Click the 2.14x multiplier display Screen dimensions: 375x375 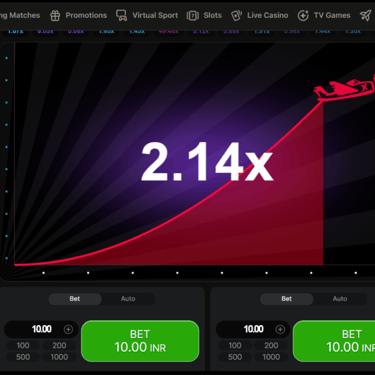(207, 162)
